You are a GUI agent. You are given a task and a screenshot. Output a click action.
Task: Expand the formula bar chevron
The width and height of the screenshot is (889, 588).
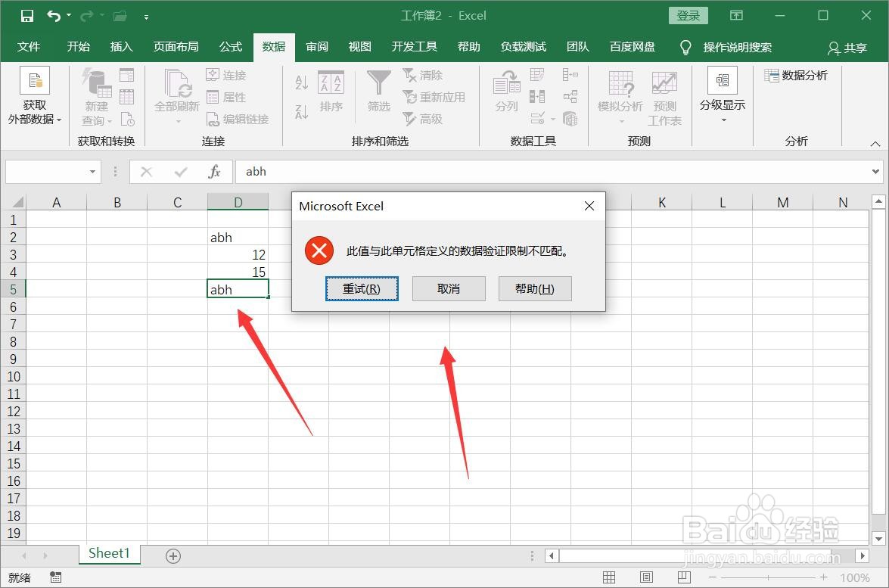click(x=875, y=171)
